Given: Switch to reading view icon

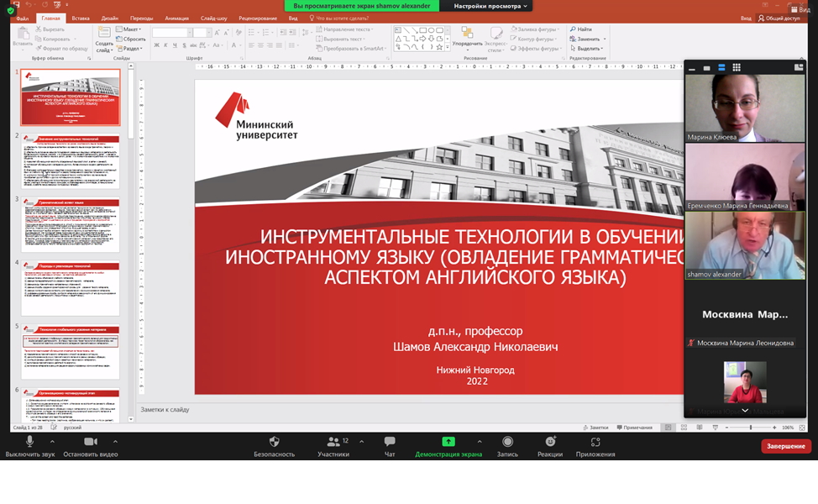Looking at the screenshot, I should tap(700, 428).
